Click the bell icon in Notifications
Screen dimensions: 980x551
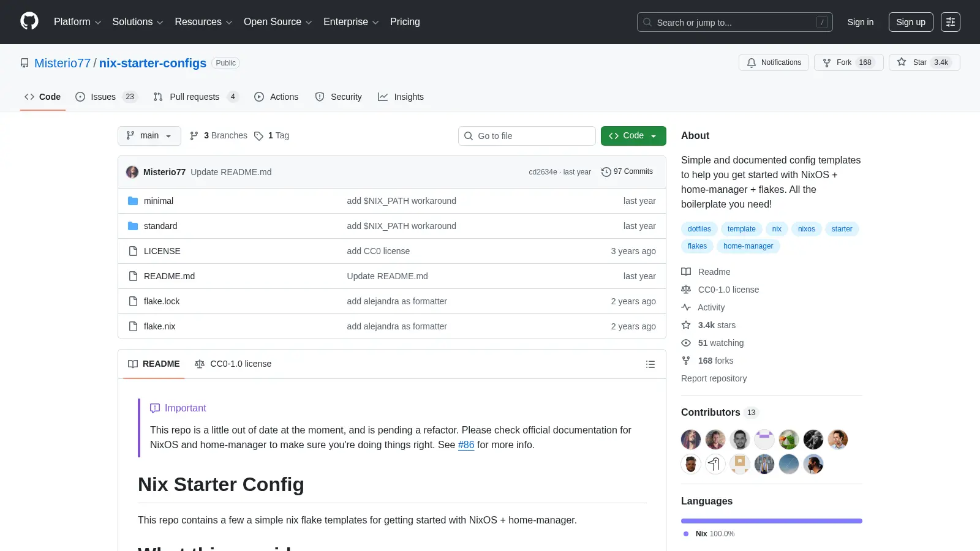click(752, 62)
